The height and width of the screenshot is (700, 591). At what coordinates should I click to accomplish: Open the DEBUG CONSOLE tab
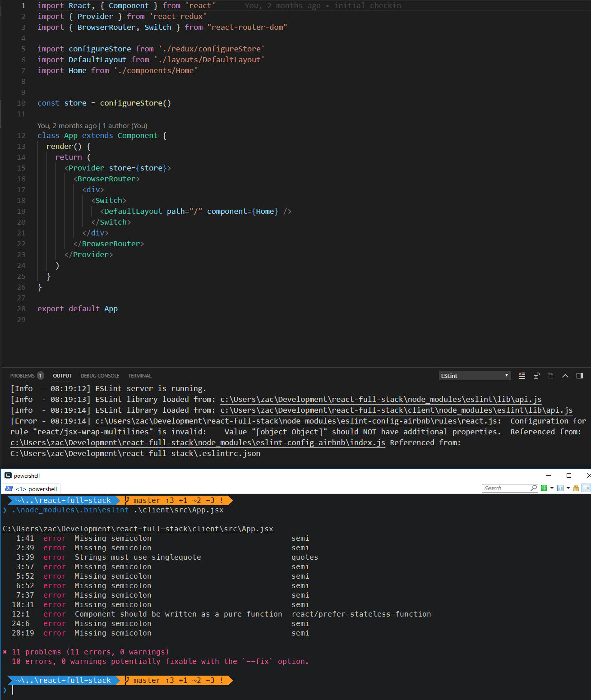100,376
